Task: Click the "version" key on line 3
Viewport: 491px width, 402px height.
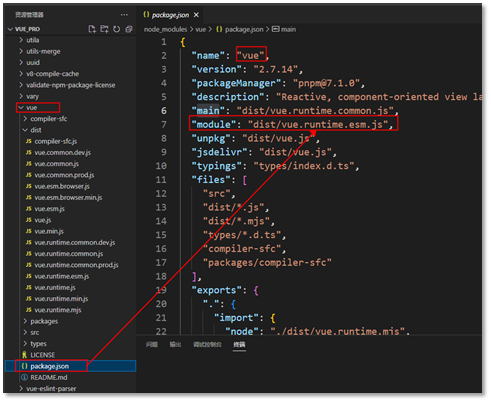Action: (x=216, y=69)
